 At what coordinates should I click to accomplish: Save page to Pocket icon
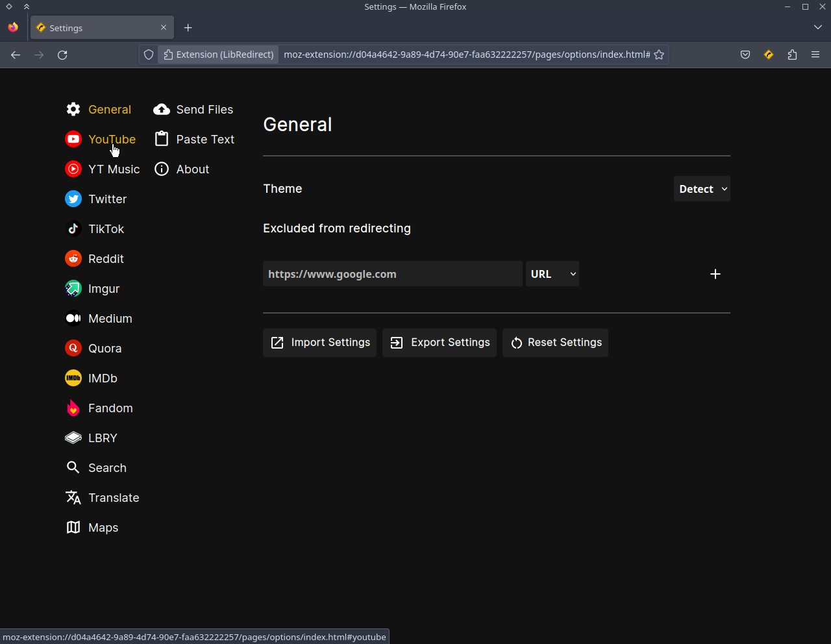(745, 55)
